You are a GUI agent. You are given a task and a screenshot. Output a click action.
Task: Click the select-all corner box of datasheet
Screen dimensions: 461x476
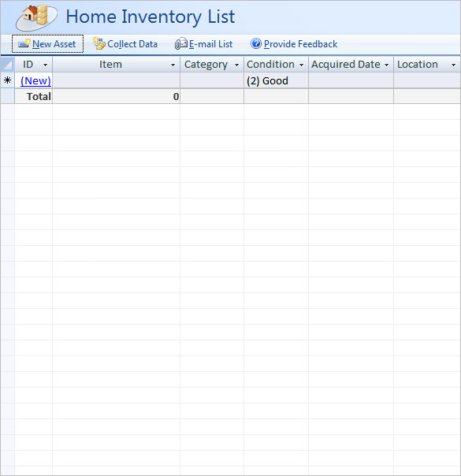(x=8, y=65)
